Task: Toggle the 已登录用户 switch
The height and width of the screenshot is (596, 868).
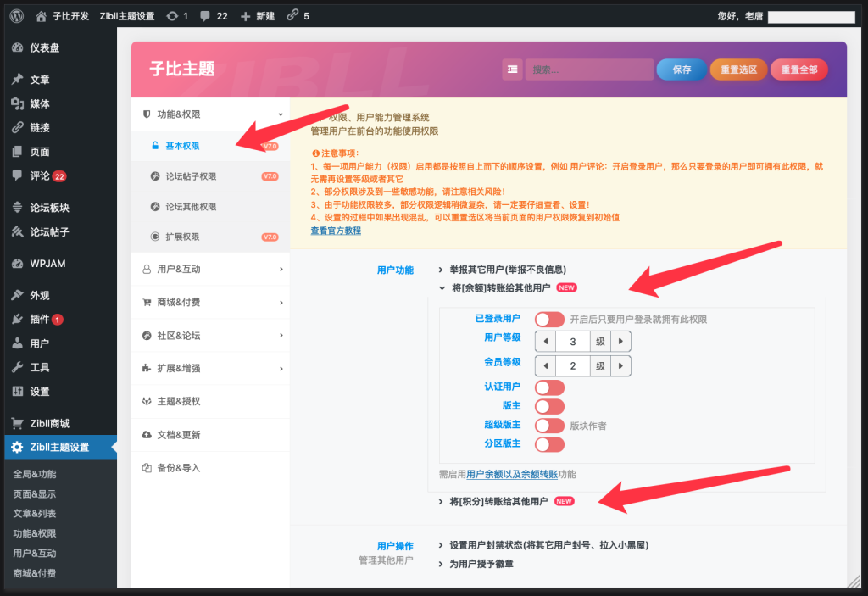Action: click(x=549, y=319)
